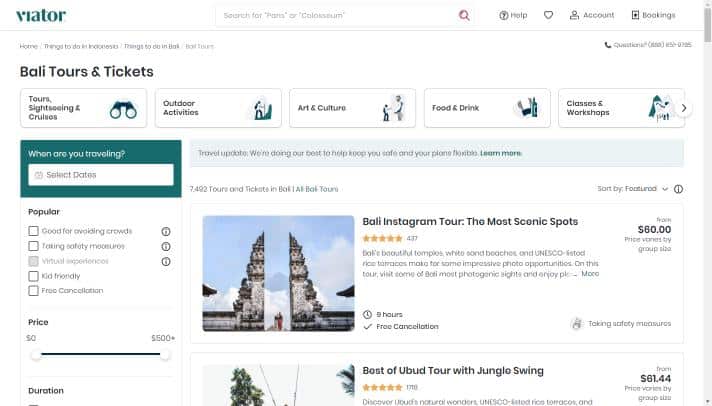The image size is (712, 406).
Task: Click the Account person icon
Action: point(574,15)
